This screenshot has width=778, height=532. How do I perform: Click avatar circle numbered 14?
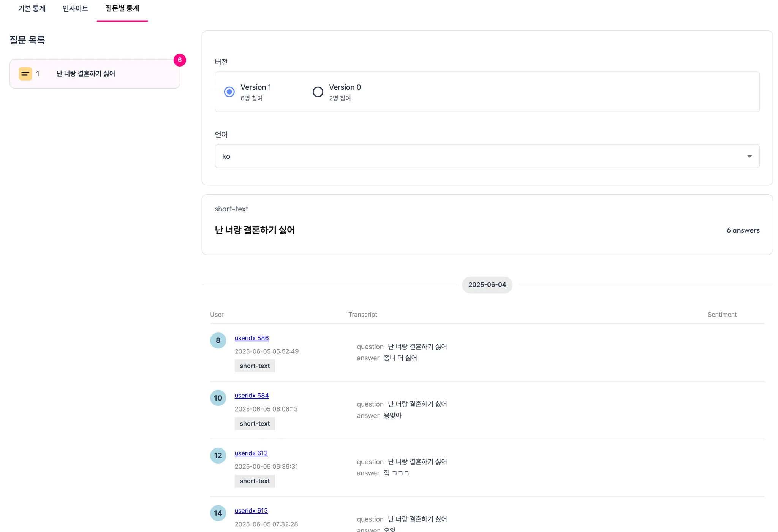point(218,513)
